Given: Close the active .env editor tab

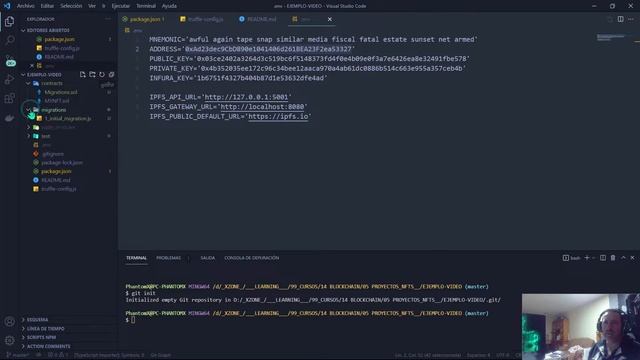Looking at the screenshot, I should [329, 19].
